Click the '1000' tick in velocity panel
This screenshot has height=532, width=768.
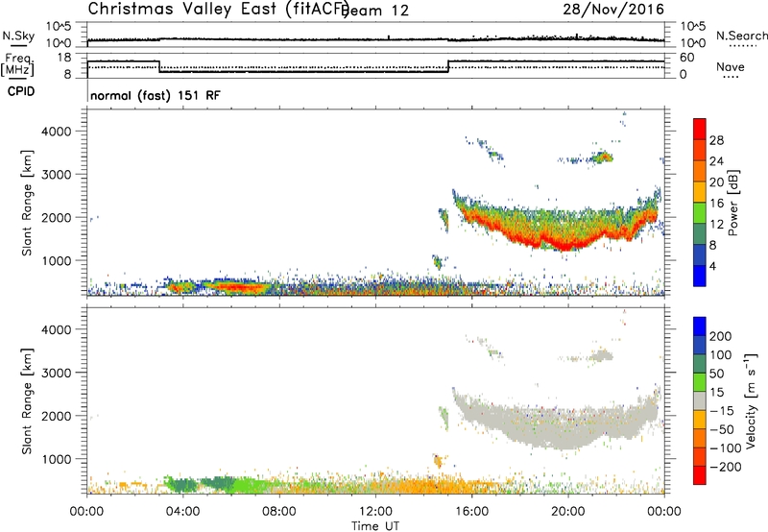[x=57, y=459]
